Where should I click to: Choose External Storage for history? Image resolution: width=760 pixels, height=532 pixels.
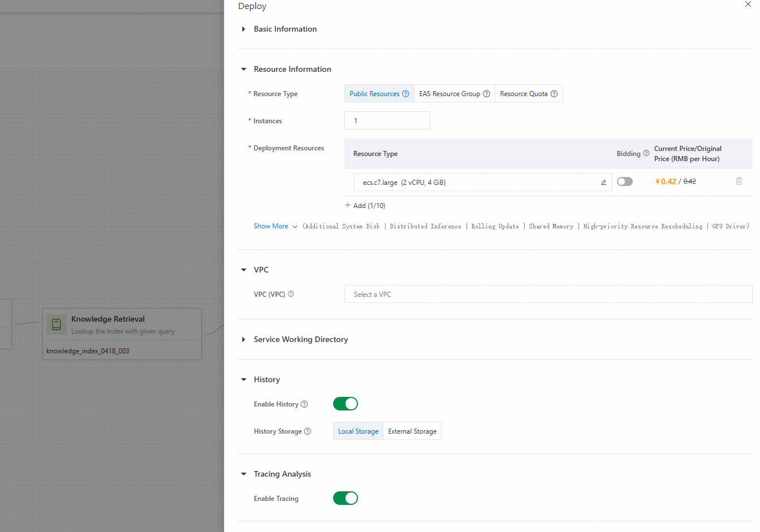click(x=412, y=431)
